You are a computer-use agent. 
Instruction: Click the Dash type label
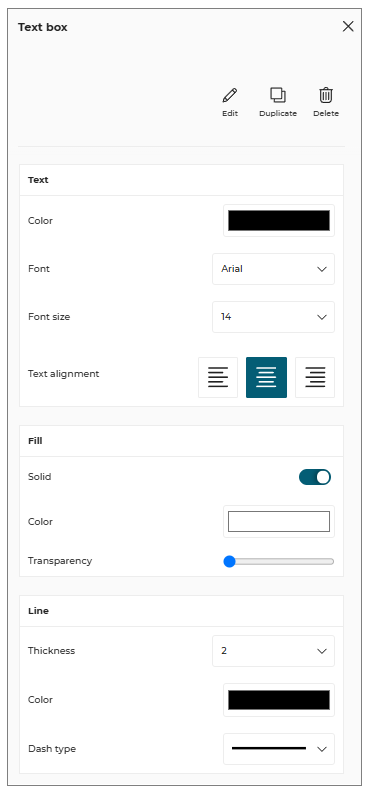pos(52,749)
